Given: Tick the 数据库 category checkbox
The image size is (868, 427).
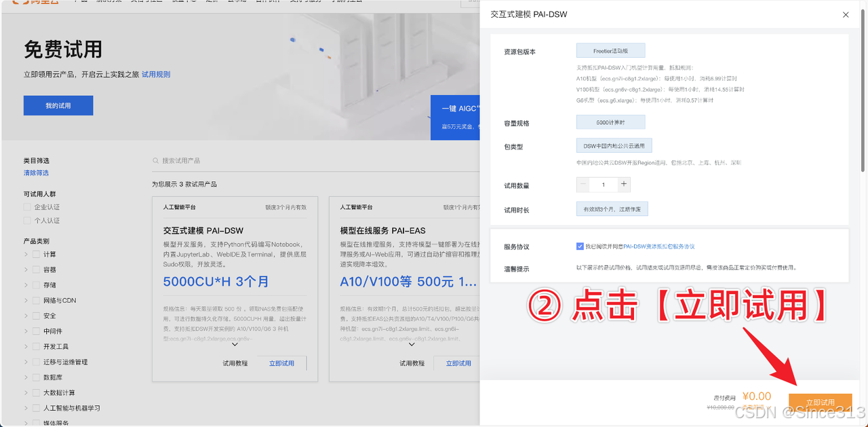Looking at the screenshot, I should point(36,377).
